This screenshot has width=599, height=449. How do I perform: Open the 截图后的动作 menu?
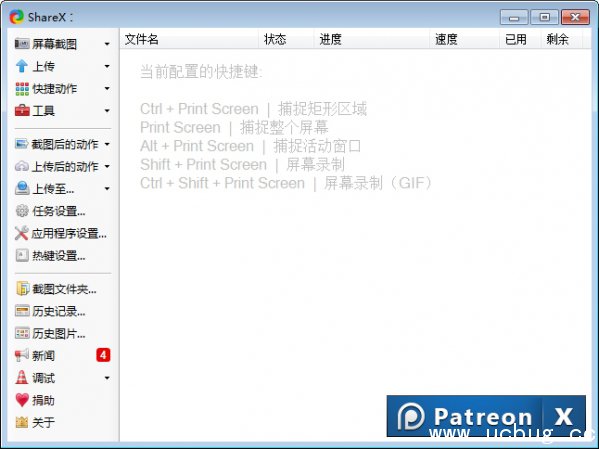(63, 144)
